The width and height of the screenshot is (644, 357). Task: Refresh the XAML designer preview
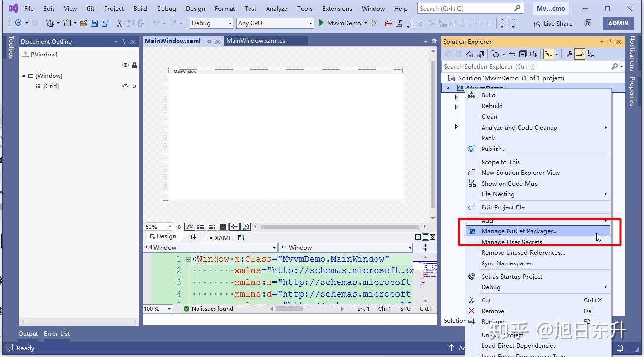pos(179,226)
